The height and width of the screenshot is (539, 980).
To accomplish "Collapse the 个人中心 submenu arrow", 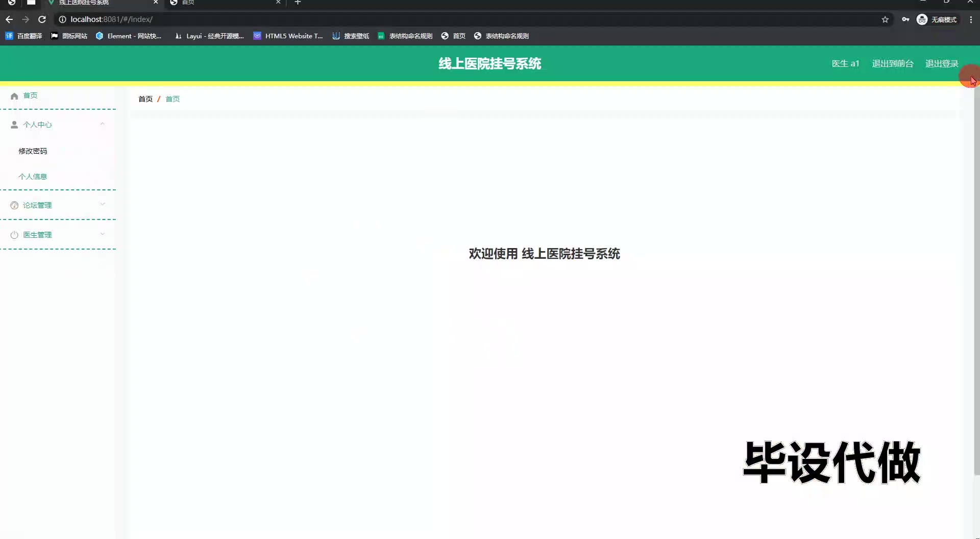I will (x=103, y=124).
